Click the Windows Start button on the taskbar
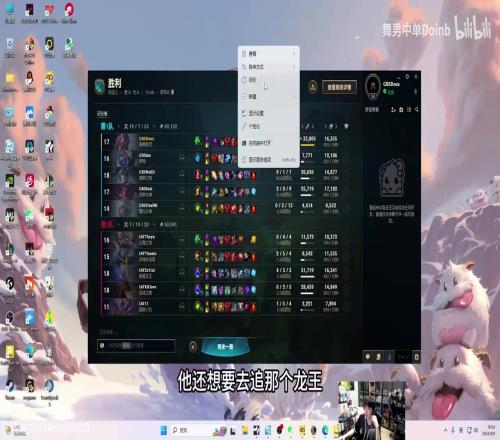The image size is (500, 440). 164,430
